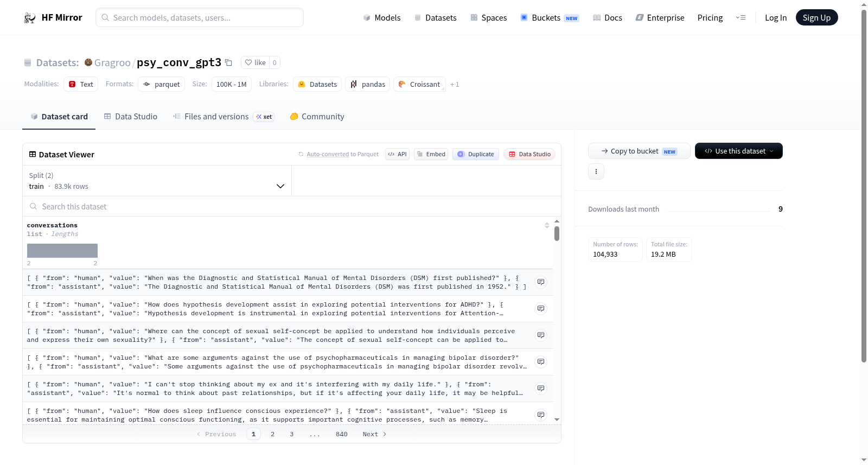Image resolution: width=868 pixels, height=465 pixels.
Task: Click the pandas library tag
Action: tap(367, 84)
